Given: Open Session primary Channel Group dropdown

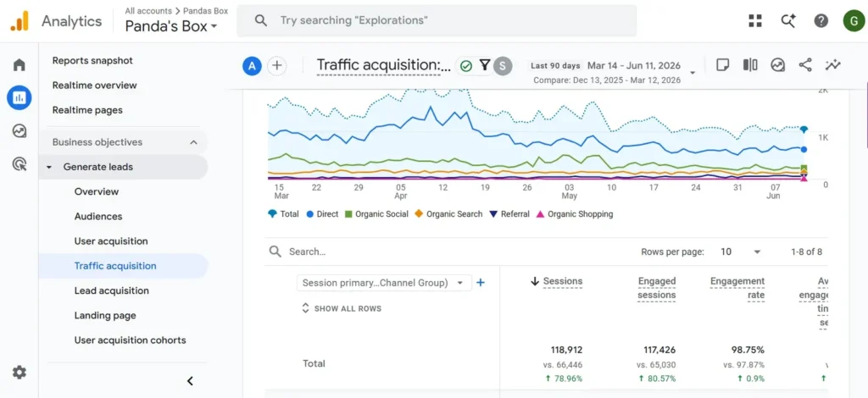Looking at the screenshot, I should pos(384,283).
